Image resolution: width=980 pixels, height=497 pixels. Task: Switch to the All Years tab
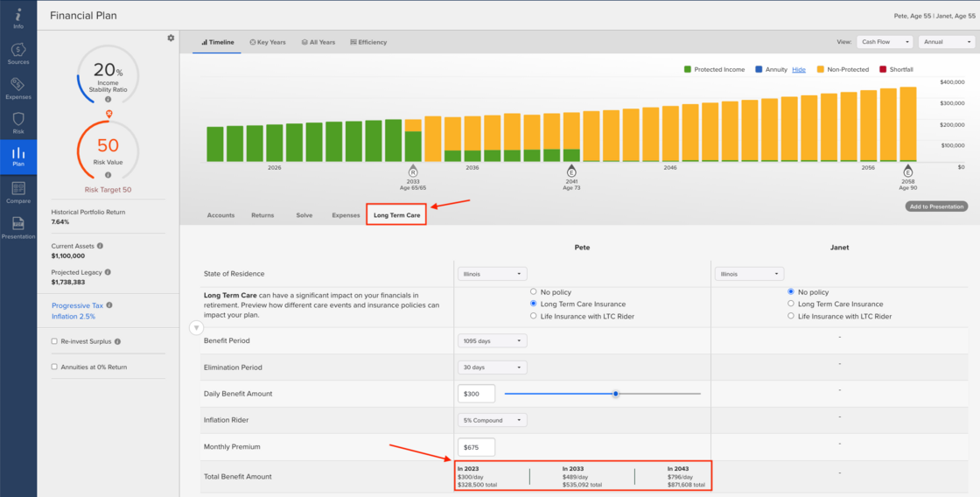pyautogui.click(x=318, y=43)
